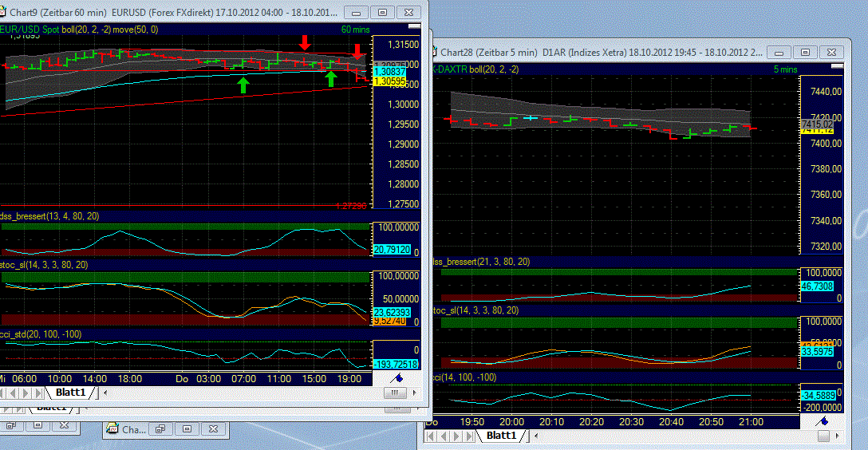This screenshot has width=868, height=450.
Task: Jump to last sheet in Chart9
Action: pos(39,393)
